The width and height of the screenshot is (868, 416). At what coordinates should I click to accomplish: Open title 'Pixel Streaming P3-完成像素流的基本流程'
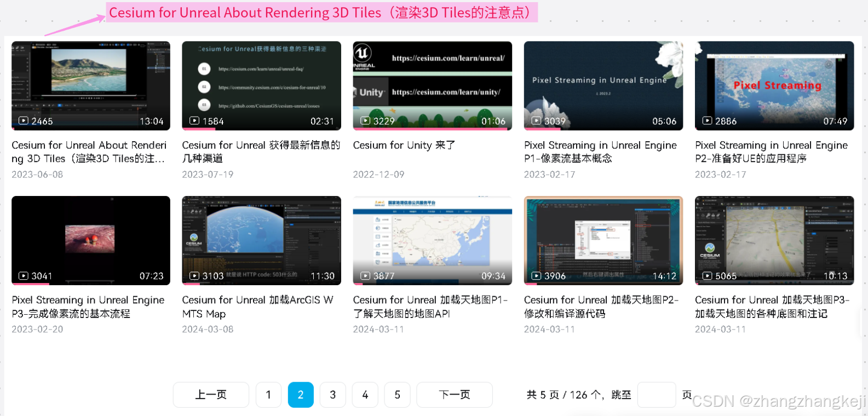(x=88, y=307)
